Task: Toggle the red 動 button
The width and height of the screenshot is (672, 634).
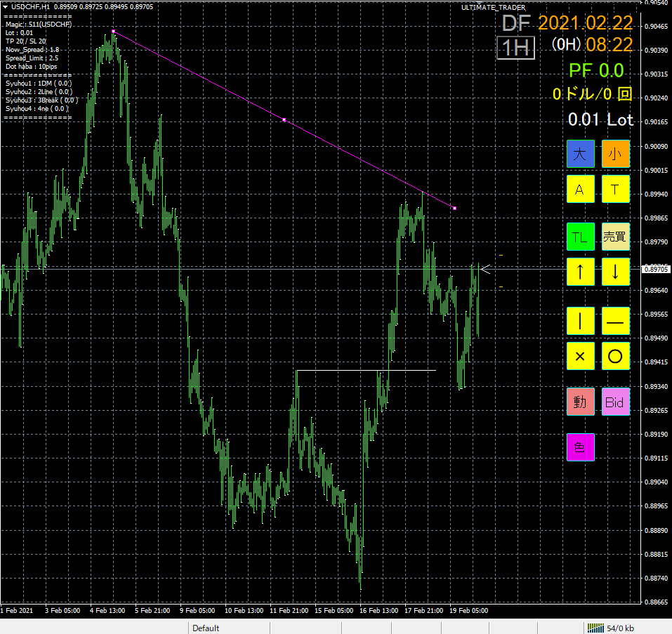Action: click(x=580, y=402)
